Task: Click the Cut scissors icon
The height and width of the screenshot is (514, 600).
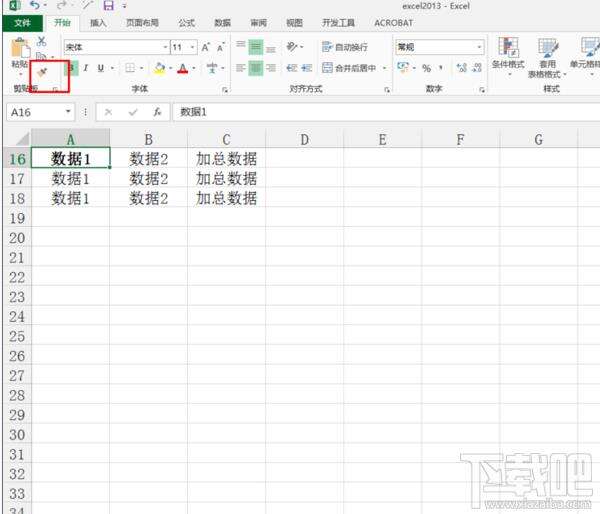Action: [x=42, y=41]
